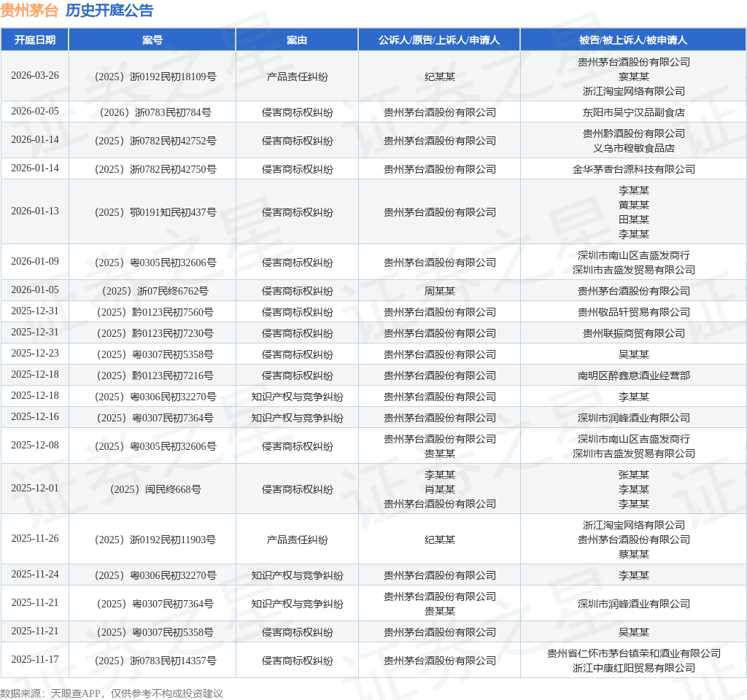
Task: Click plaintiff 周某某
Action: click(439, 291)
